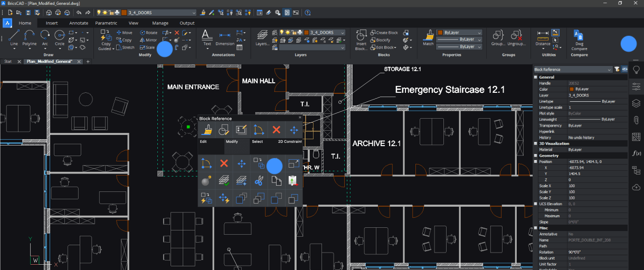Click the Scale icon in quad grid
644x270 pixels.
293,163
